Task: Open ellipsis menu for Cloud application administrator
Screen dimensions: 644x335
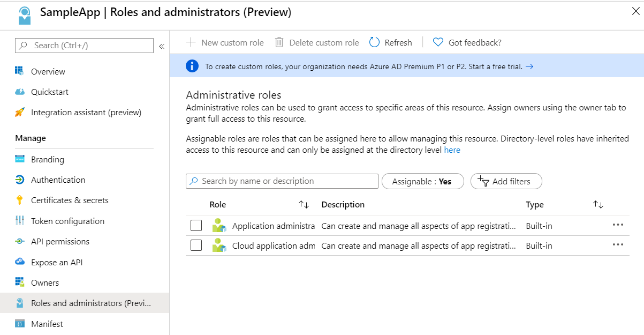Action: (x=618, y=245)
